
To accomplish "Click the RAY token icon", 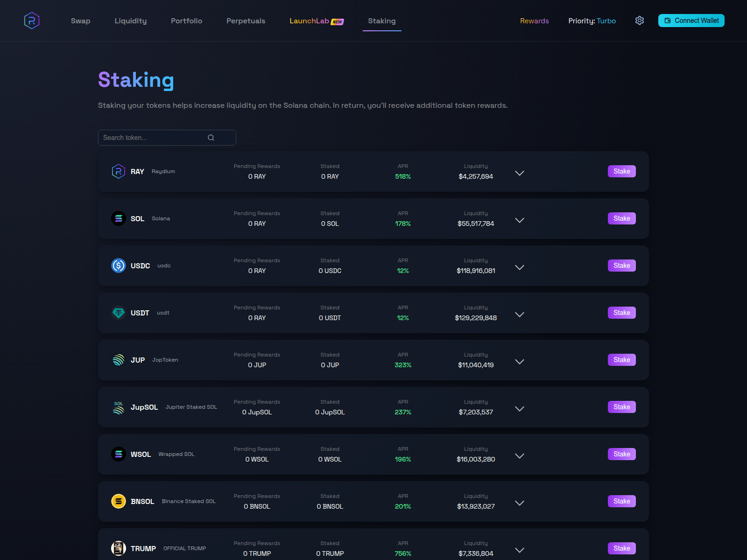I will (x=119, y=171).
